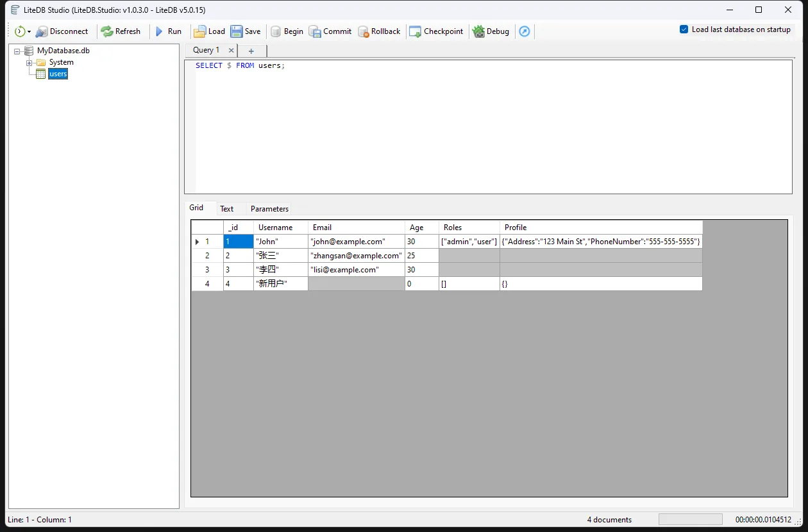
Task: Switch to the Text results tab
Action: pyautogui.click(x=226, y=209)
